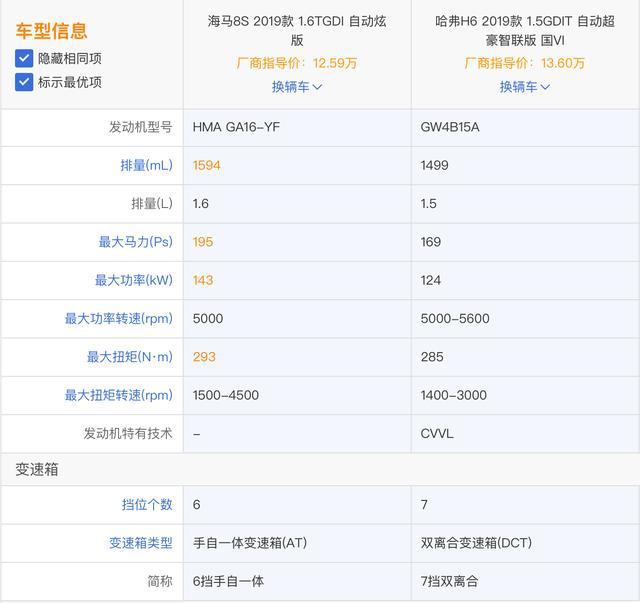This screenshot has height=603, width=640.
Task: Click the 厂商指导价 13.60万 price
Action: [x=525, y=63]
